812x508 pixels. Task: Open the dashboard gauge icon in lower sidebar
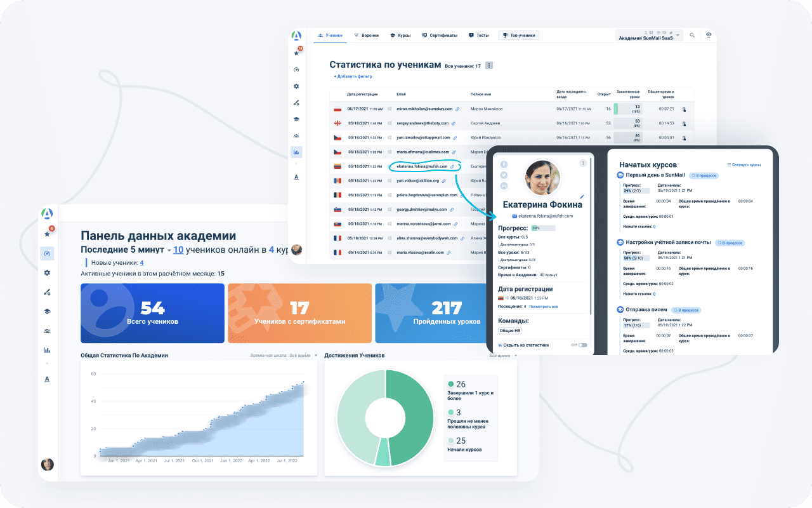click(47, 253)
